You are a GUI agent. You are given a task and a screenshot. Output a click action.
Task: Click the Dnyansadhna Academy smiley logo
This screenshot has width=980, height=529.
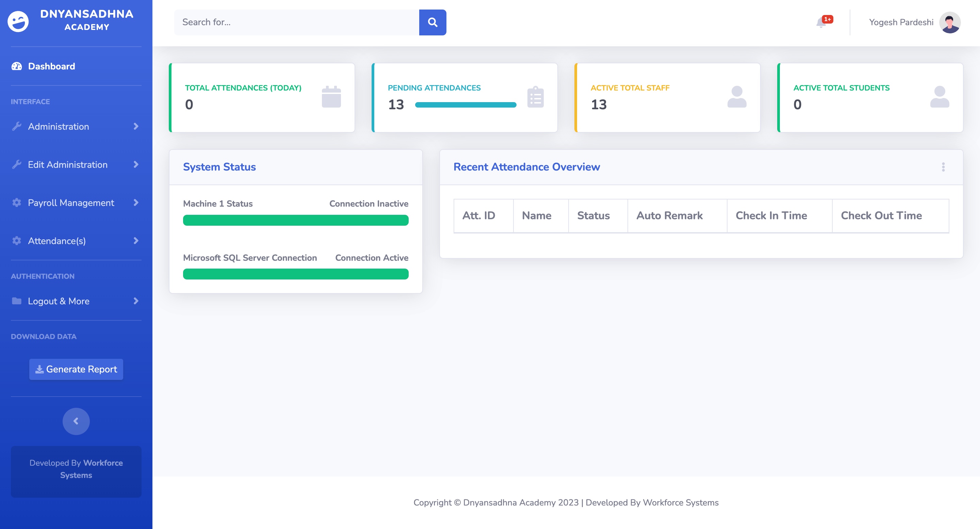click(x=18, y=21)
